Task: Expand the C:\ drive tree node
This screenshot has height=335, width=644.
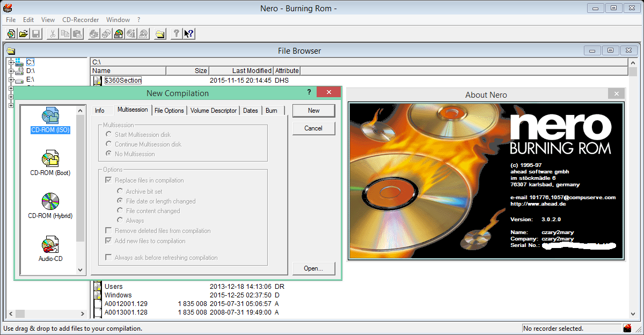Action: click(11, 62)
